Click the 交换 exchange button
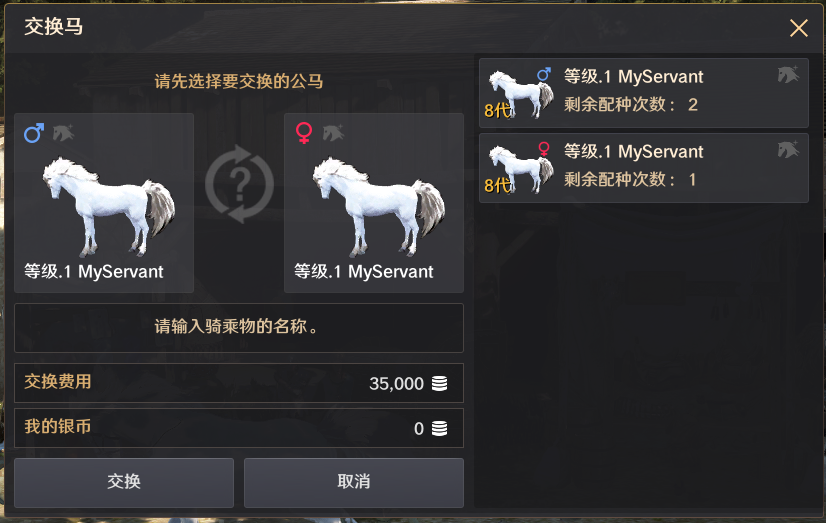The image size is (826, 523). (124, 482)
